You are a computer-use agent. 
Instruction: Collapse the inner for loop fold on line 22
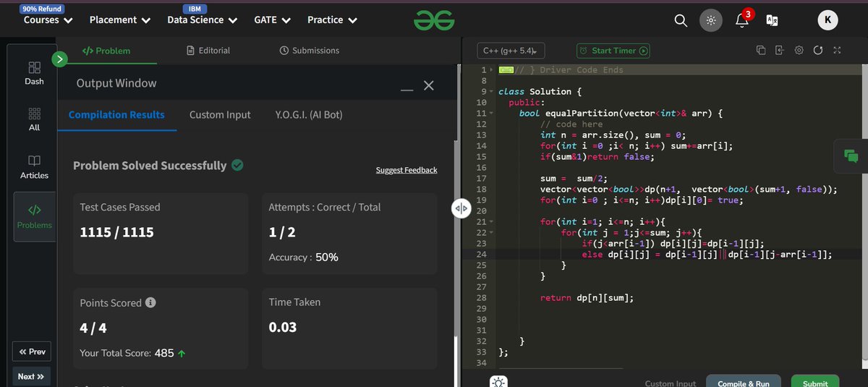click(491, 233)
